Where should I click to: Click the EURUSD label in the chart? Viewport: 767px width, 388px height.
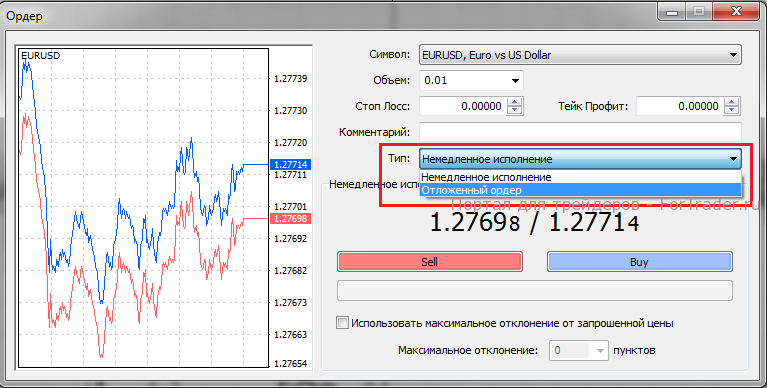coord(40,56)
